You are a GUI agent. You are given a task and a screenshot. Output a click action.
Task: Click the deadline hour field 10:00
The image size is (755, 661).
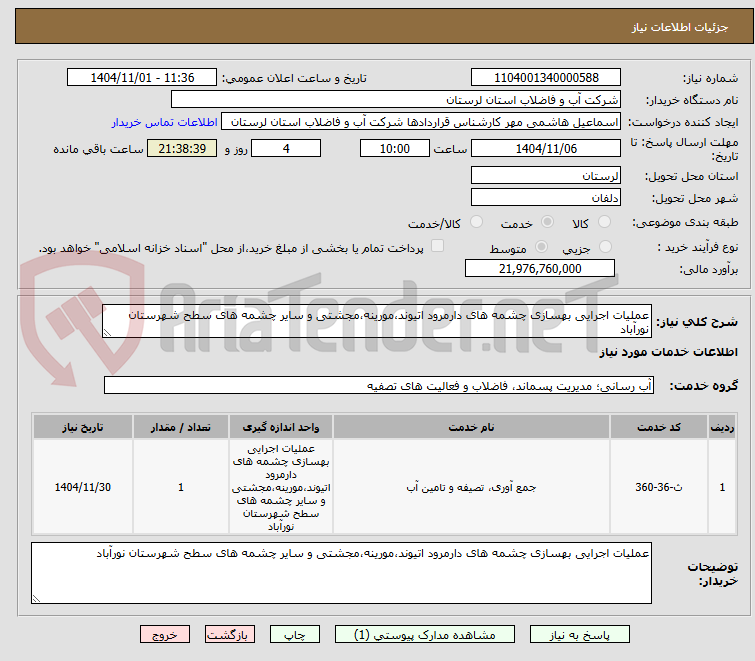point(395,148)
